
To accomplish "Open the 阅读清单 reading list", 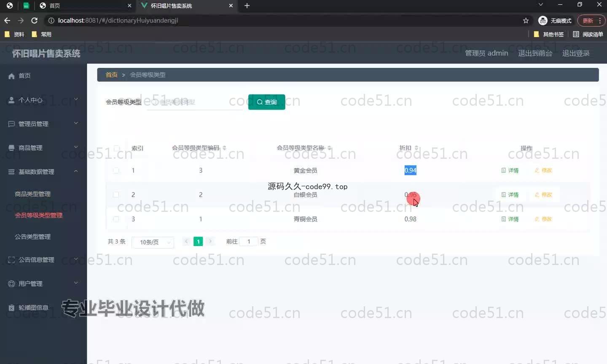I will pos(588,35).
